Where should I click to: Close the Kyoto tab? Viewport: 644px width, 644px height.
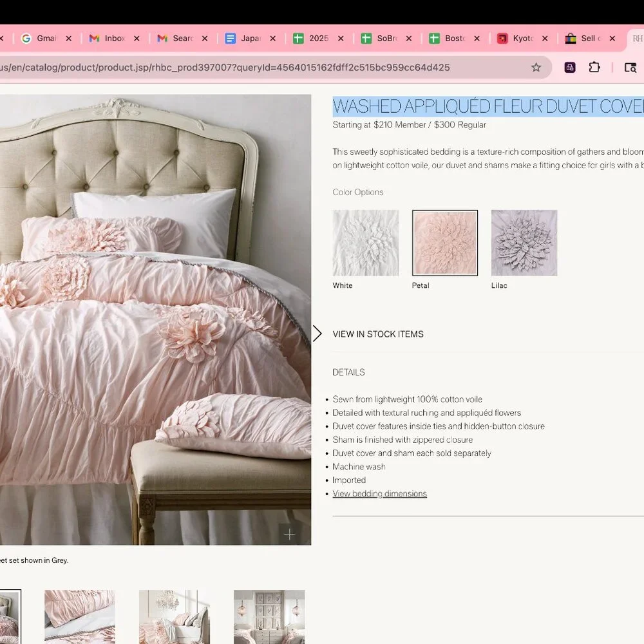pyautogui.click(x=545, y=38)
